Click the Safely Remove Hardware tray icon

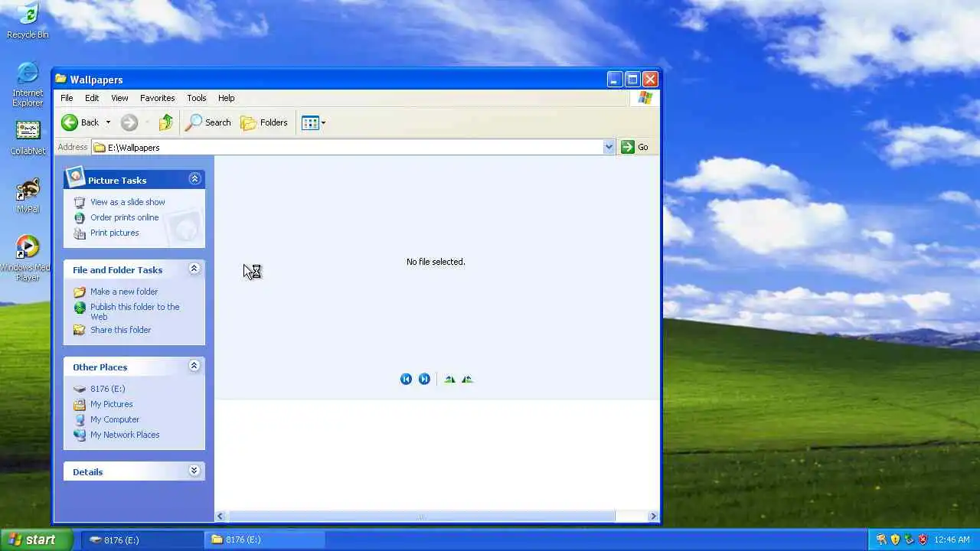[909, 540]
